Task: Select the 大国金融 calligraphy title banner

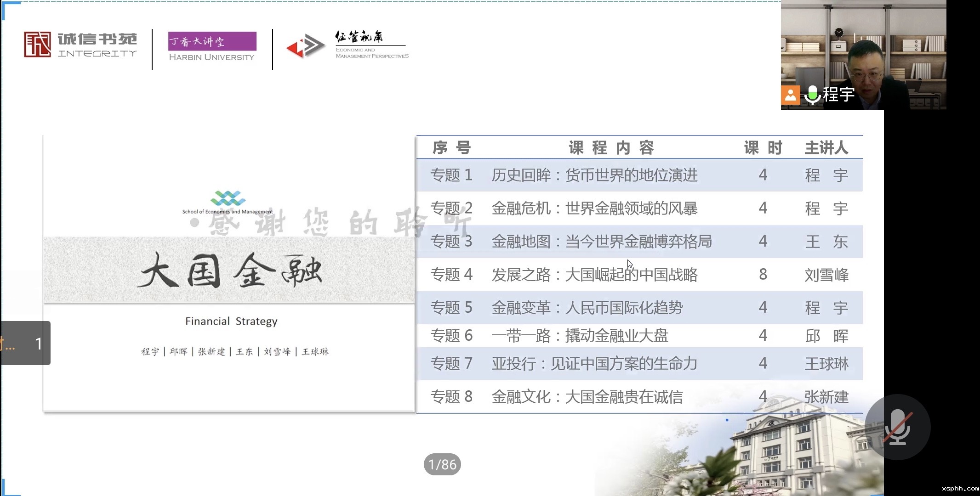Action: [x=229, y=271]
